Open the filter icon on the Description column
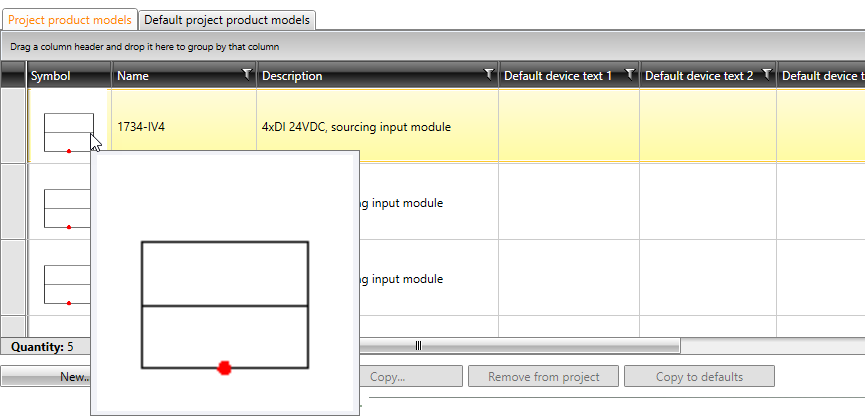Image resolution: width=865 pixels, height=417 pixels. tap(488, 75)
